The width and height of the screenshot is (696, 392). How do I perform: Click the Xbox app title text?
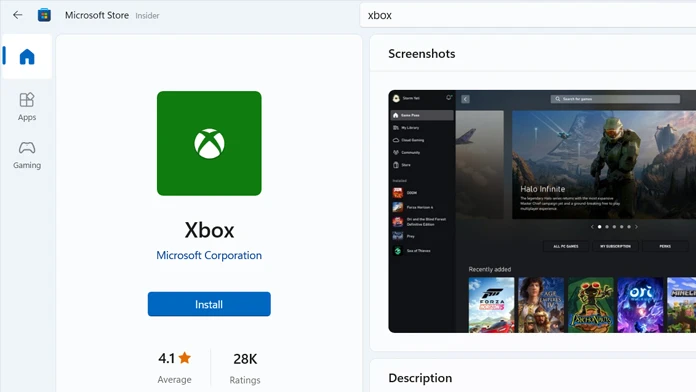pos(209,230)
